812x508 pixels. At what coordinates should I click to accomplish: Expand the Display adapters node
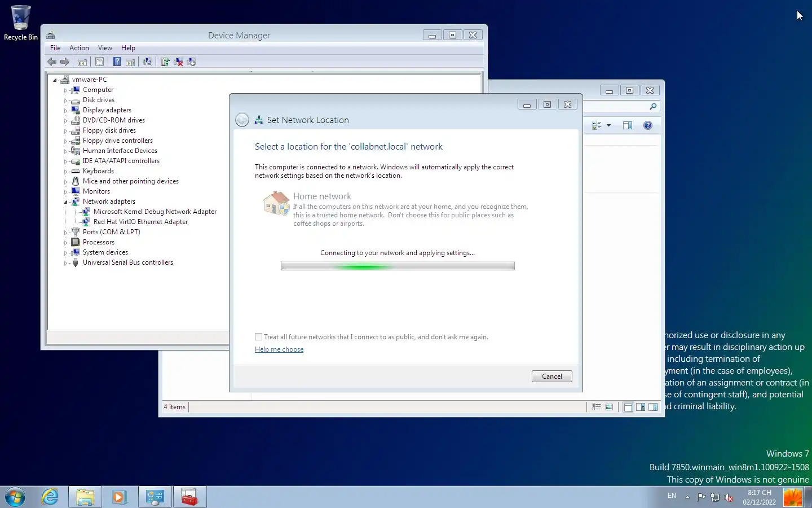65,111
